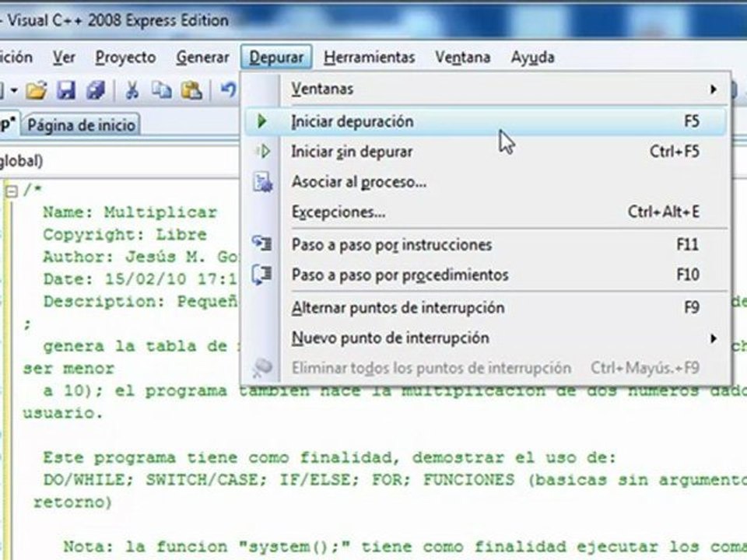Screen dimensions: 747x560
Task: Choose Paso a paso por procedimientos
Action: click(486, 275)
